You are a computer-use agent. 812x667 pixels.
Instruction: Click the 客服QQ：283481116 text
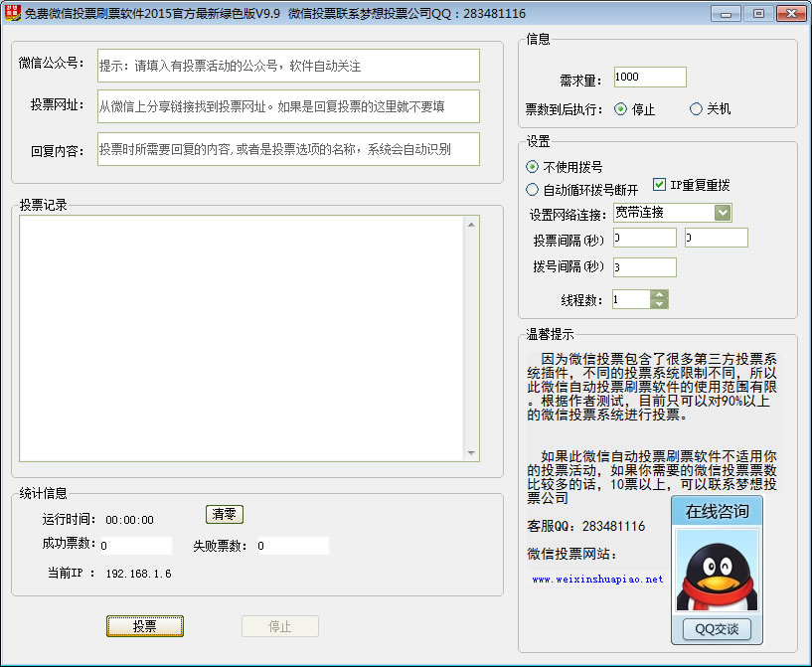pyautogui.click(x=586, y=526)
